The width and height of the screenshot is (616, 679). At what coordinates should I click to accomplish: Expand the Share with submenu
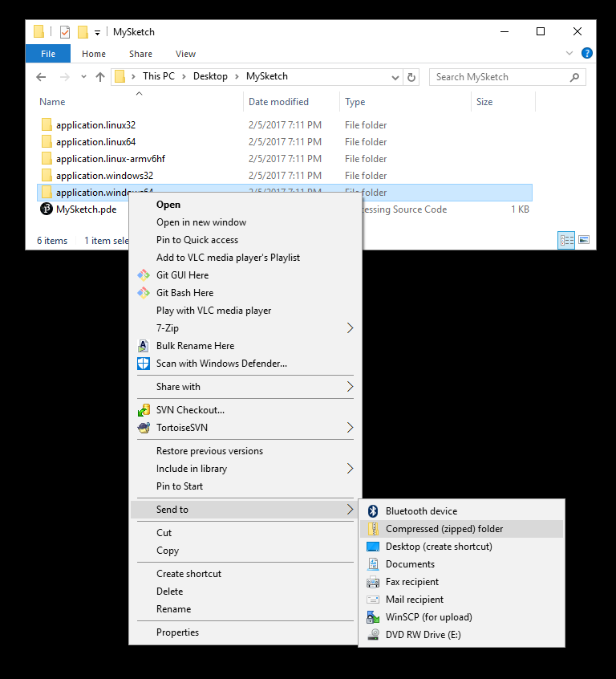(x=351, y=387)
